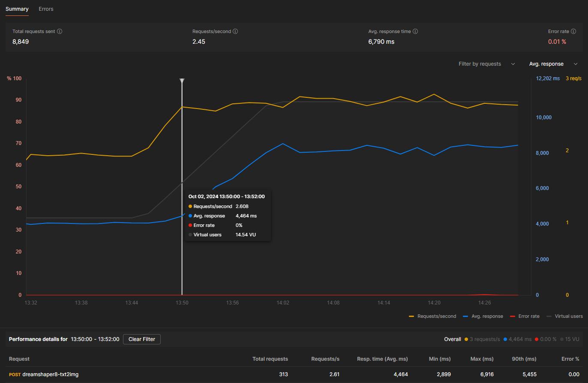Click the 12,202 ms axis maximum label

tap(548, 78)
